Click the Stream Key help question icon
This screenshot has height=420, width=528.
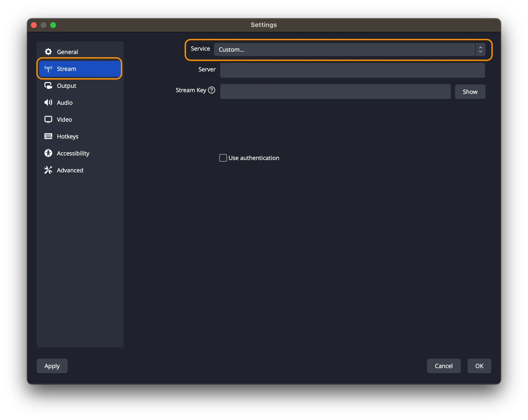tap(212, 90)
